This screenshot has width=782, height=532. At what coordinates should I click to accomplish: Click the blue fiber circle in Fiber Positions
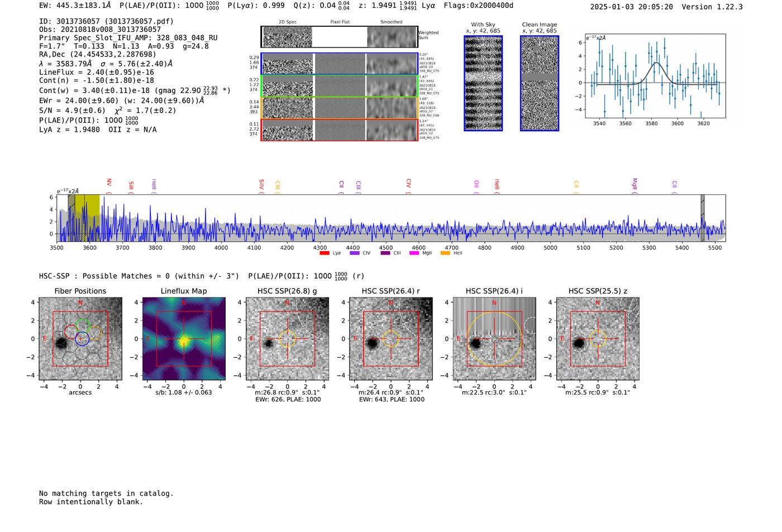click(82, 338)
